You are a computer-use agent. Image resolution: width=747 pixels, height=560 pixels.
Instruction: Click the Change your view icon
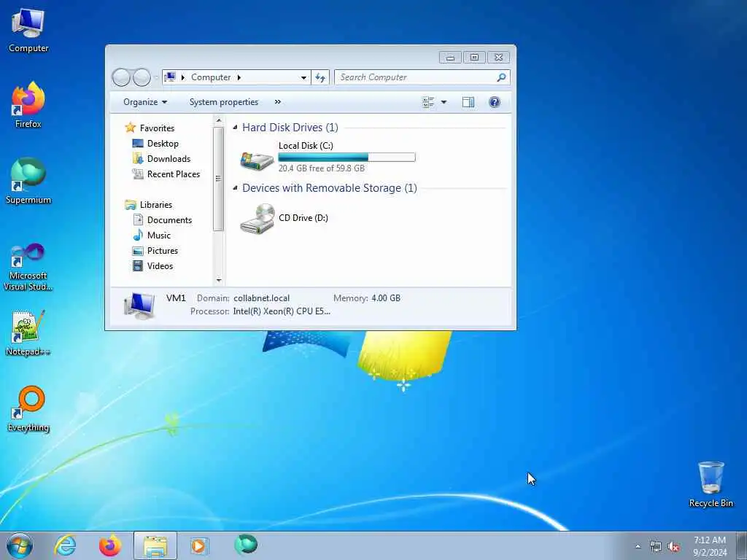pyautogui.click(x=428, y=102)
